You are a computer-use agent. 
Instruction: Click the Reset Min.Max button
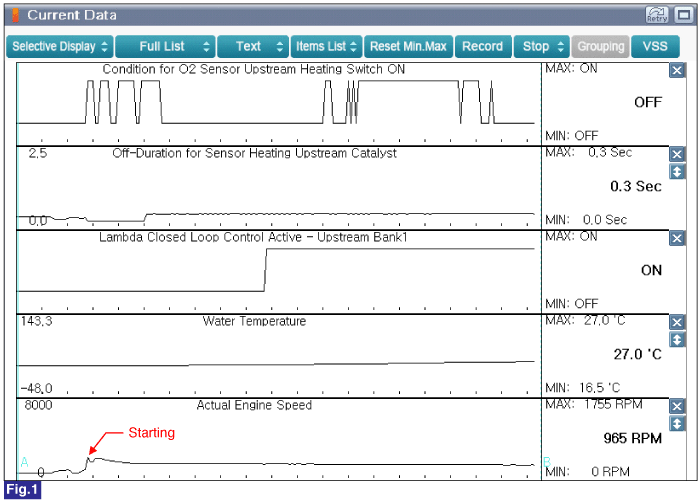(x=408, y=46)
